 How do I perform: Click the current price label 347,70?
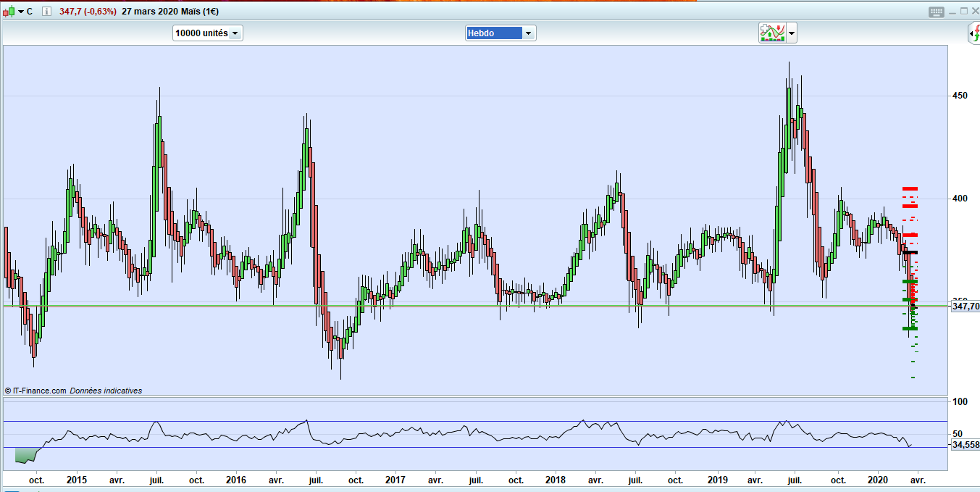(x=965, y=307)
